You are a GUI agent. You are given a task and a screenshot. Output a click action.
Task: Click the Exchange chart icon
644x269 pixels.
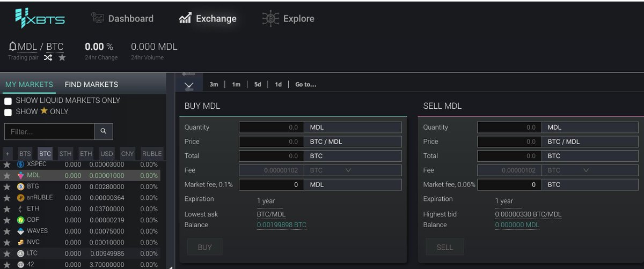[x=185, y=18]
